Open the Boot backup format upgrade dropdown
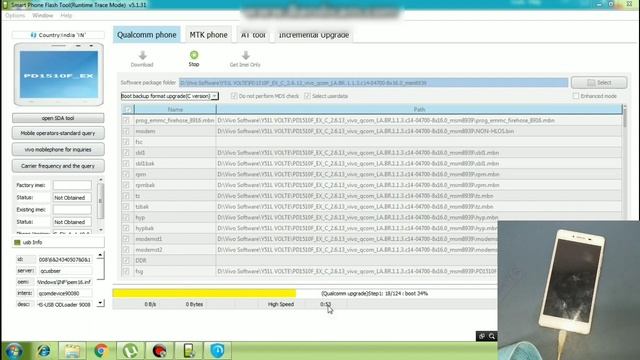The width and height of the screenshot is (640, 360). click(214, 96)
